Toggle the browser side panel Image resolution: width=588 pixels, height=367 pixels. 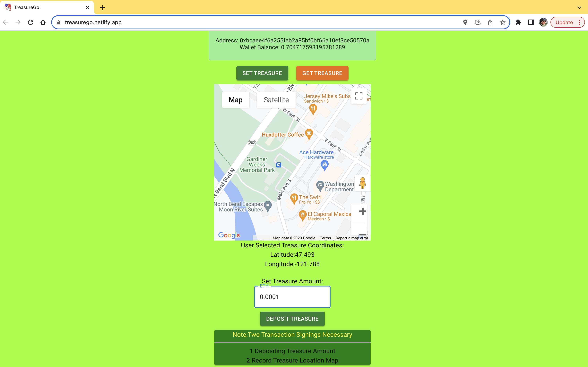click(531, 22)
